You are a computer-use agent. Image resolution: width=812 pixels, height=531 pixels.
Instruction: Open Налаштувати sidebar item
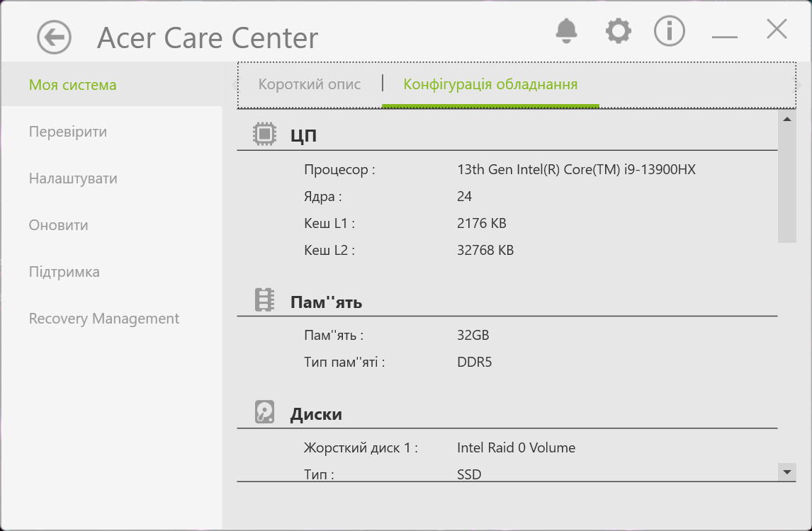[73, 178]
